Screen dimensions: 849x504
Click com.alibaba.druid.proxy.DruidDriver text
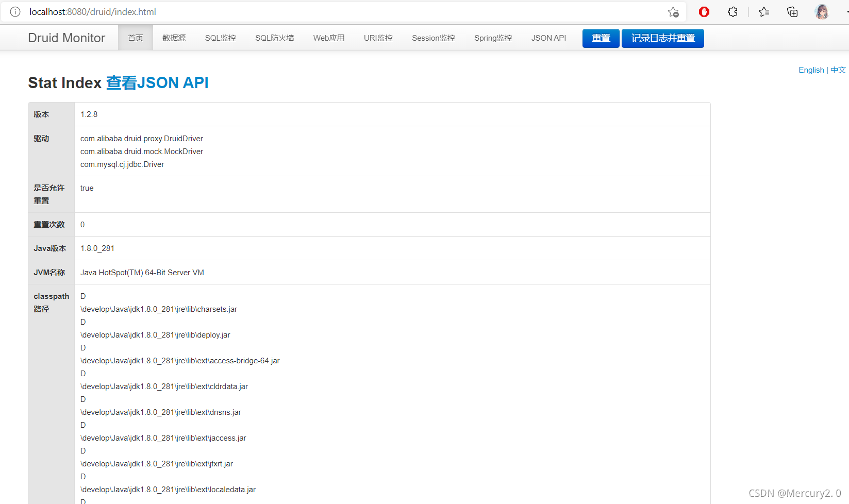tap(142, 139)
